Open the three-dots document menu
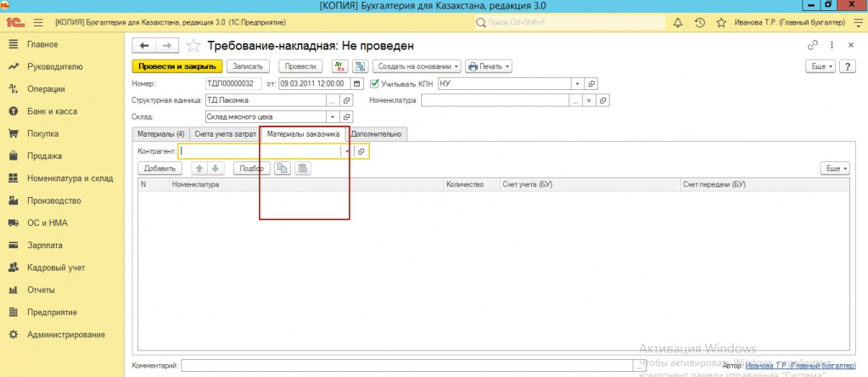 (832, 45)
